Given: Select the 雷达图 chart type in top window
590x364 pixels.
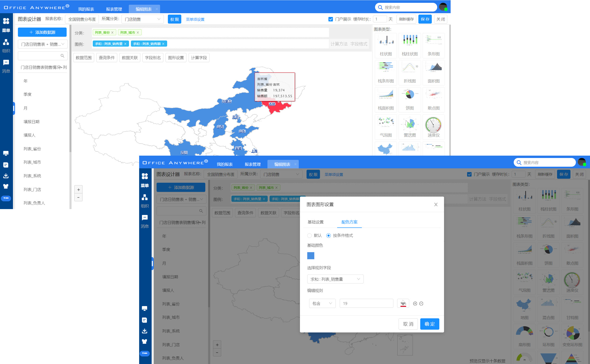Looking at the screenshot, I should coord(410,127).
